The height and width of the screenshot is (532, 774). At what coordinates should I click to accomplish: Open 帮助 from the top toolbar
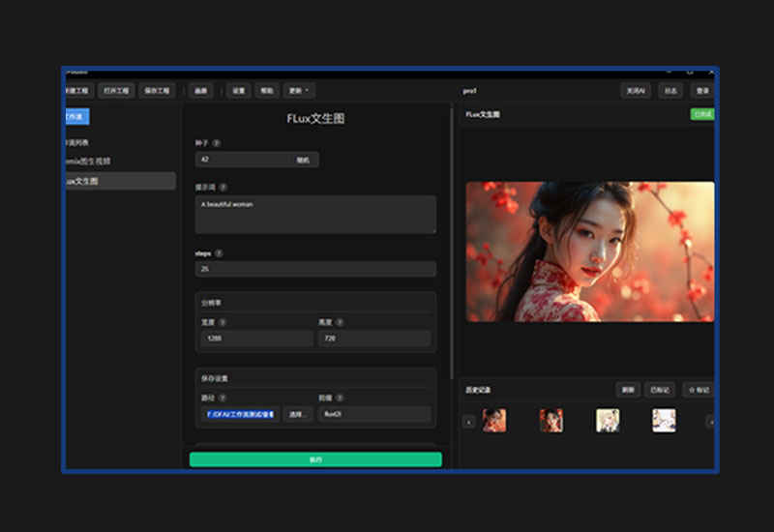[x=267, y=91]
